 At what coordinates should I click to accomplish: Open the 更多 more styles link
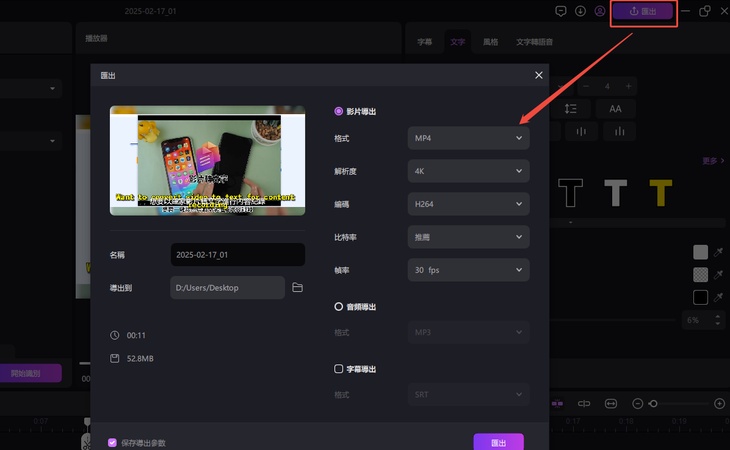pos(713,161)
